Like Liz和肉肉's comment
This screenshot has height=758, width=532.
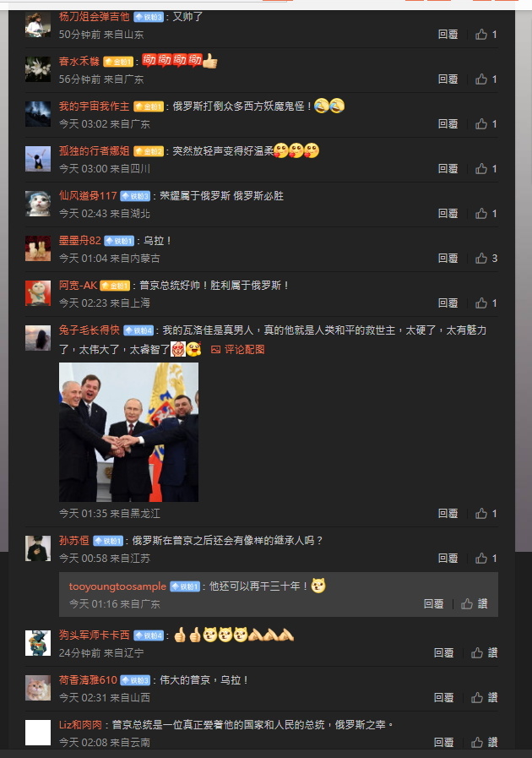[485, 743]
